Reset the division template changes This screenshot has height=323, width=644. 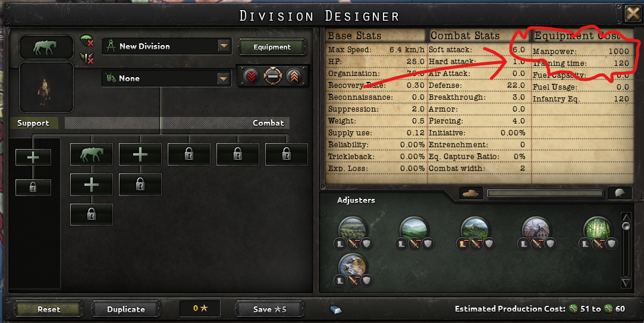[x=49, y=309]
